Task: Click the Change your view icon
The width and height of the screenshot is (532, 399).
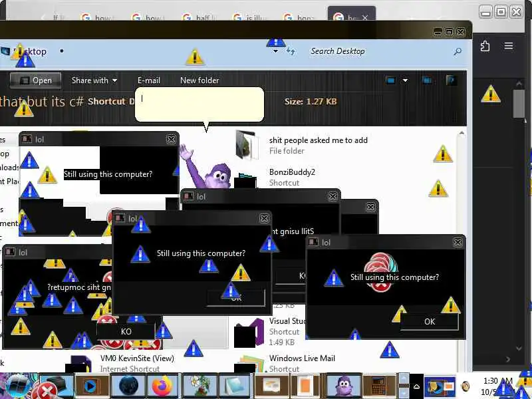Action: tap(391, 80)
